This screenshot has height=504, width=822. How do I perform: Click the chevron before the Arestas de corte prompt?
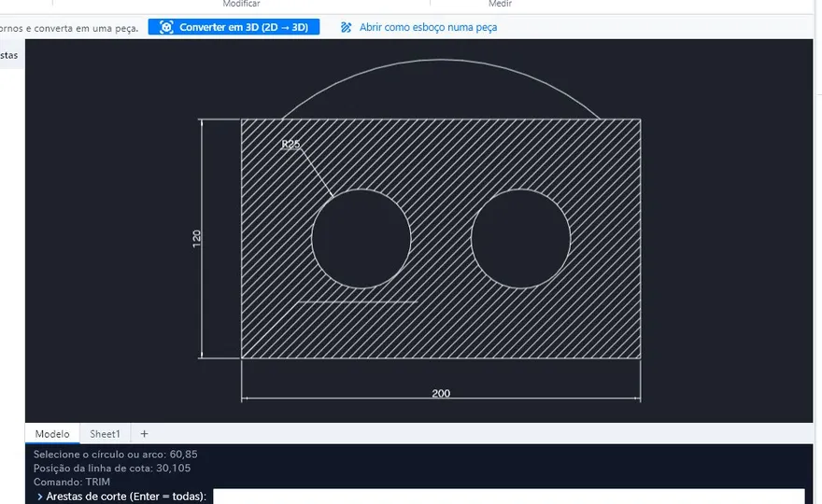click(x=40, y=497)
